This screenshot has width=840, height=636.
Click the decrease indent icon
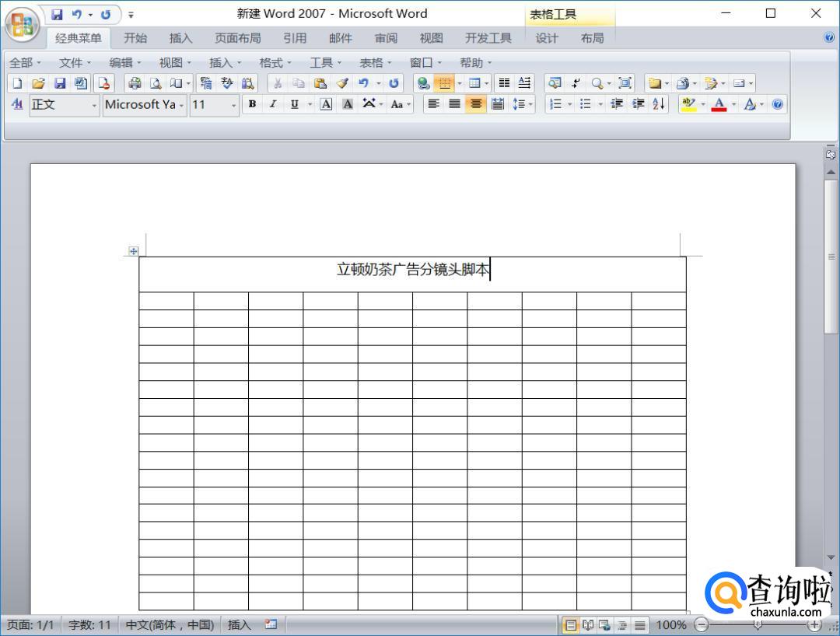617,104
